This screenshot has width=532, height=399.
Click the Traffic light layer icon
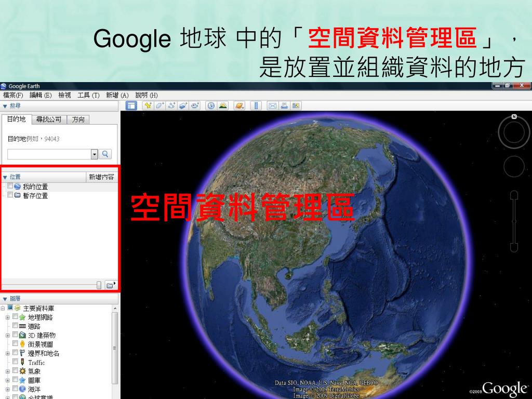22,362
